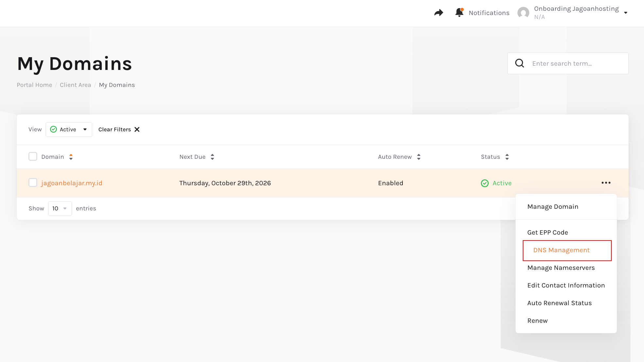Click the search magnifier icon
This screenshot has width=644, height=362.
click(519, 63)
